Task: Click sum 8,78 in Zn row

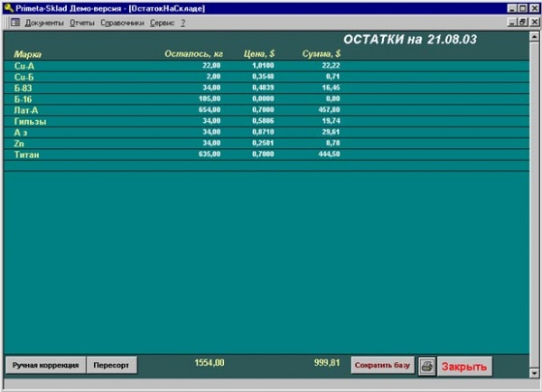Action: tap(332, 143)
